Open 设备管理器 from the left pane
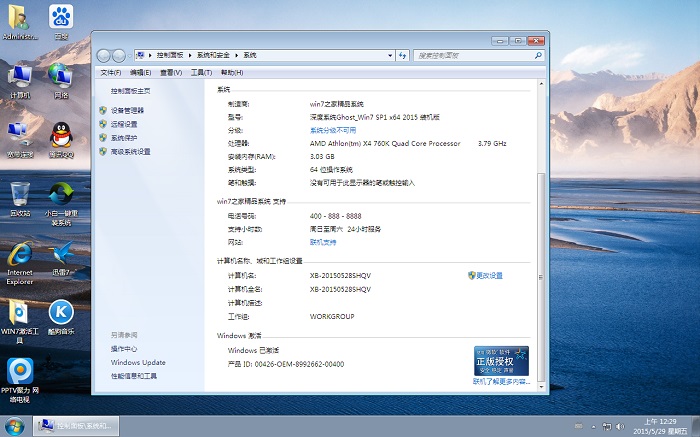This screenshot has height=437, width=700. pos(127,110)
